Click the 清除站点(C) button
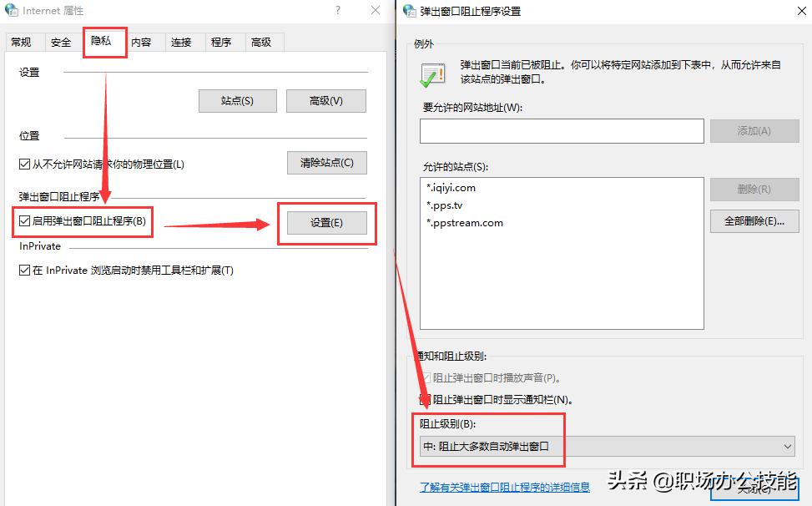812x506 pixels. 326,164
